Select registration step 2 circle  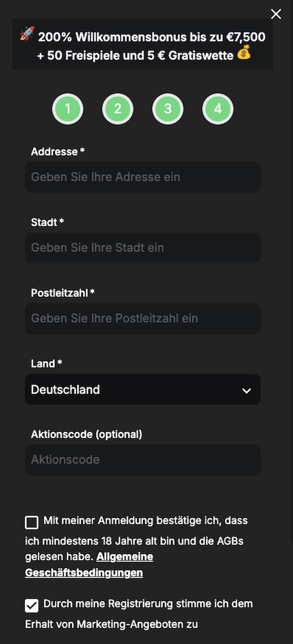point(118,109)
